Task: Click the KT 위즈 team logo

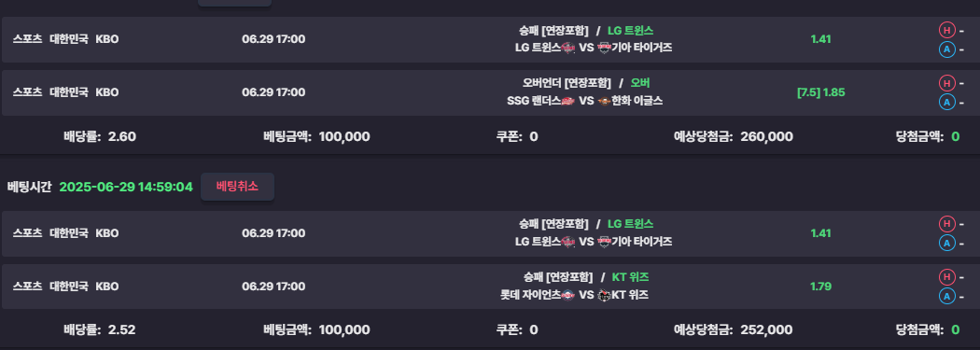Action: (604, 295)
